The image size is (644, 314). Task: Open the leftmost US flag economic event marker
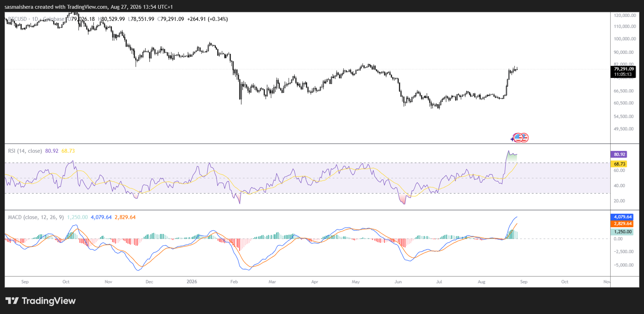518,138
